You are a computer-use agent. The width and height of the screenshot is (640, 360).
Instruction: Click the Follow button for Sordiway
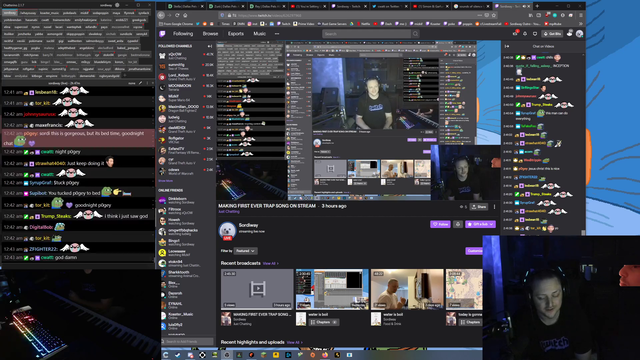click(440, 224)
